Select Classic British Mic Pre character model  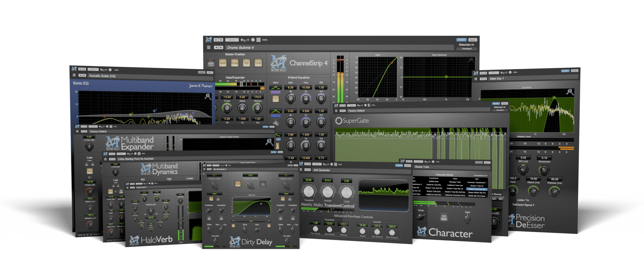coord(477,193)
